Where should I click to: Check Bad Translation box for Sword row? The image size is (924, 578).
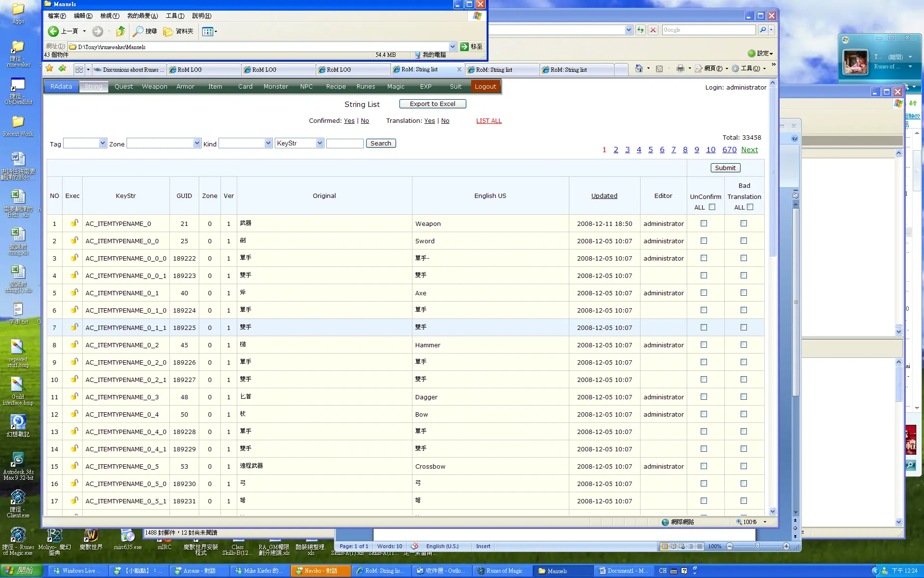pyautogui.click(x=744, y=241)
